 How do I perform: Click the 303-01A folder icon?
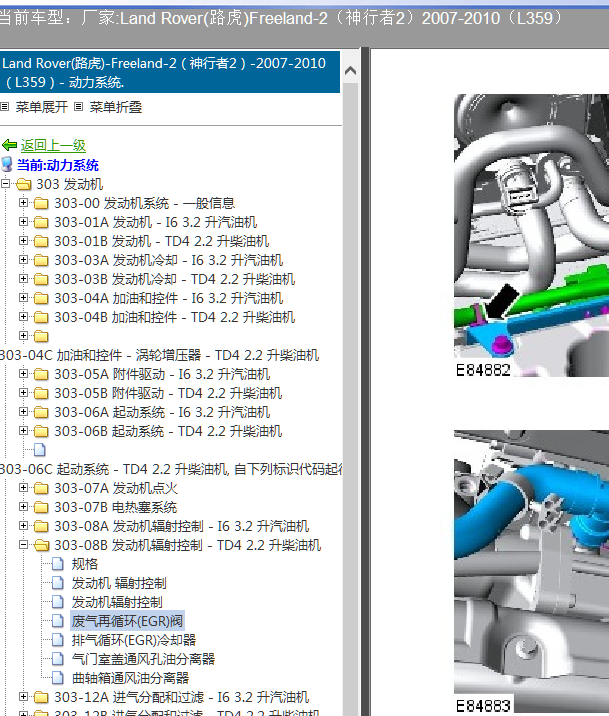click(41, 222)
